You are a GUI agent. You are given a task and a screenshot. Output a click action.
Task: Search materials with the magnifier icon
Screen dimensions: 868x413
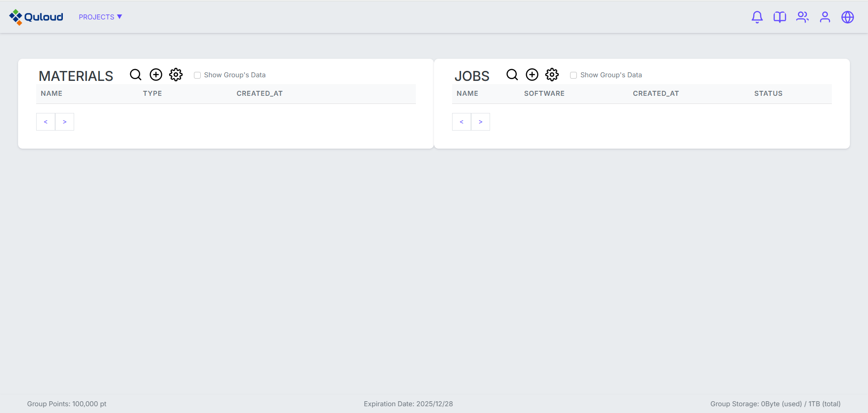[136, 75]
